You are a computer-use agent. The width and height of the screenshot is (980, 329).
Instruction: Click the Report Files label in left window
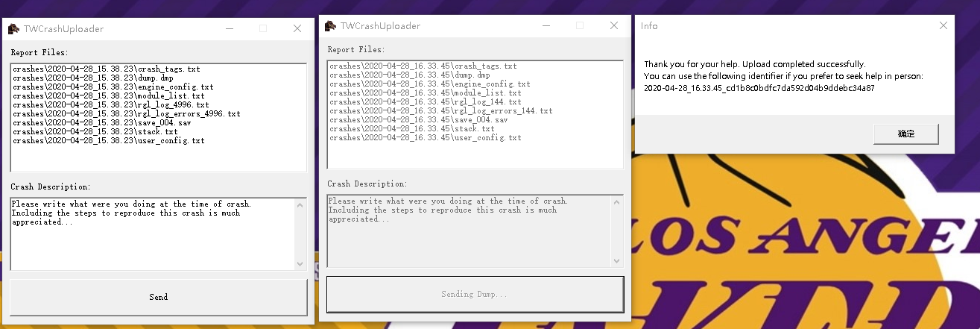point(39,53)
